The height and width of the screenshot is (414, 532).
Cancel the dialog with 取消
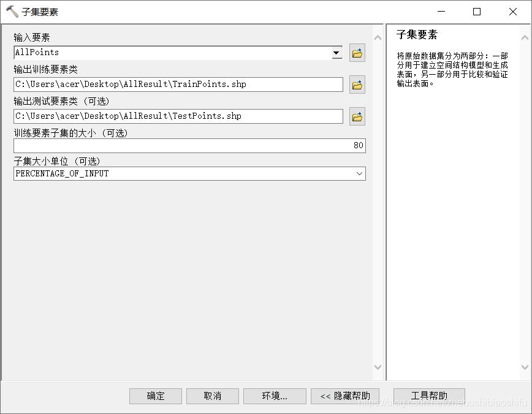pyautogui.click(x=213, y=396)
